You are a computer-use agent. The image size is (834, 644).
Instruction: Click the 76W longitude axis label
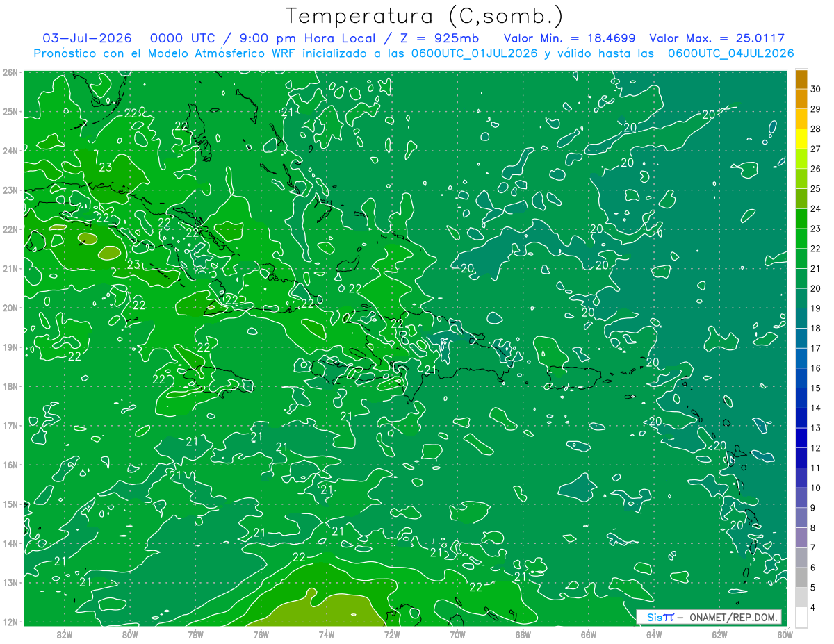tap(261, 634)
